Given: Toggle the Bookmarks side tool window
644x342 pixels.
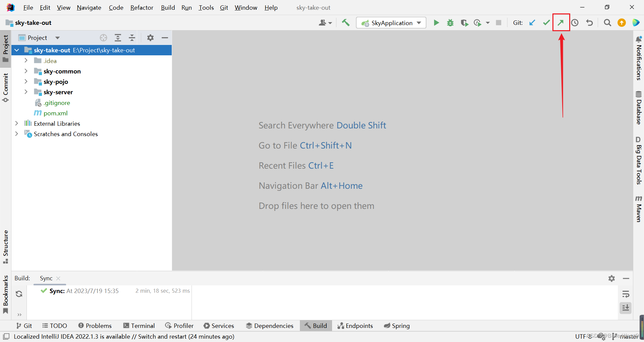Looking at the screenshot, I should 5,294.
